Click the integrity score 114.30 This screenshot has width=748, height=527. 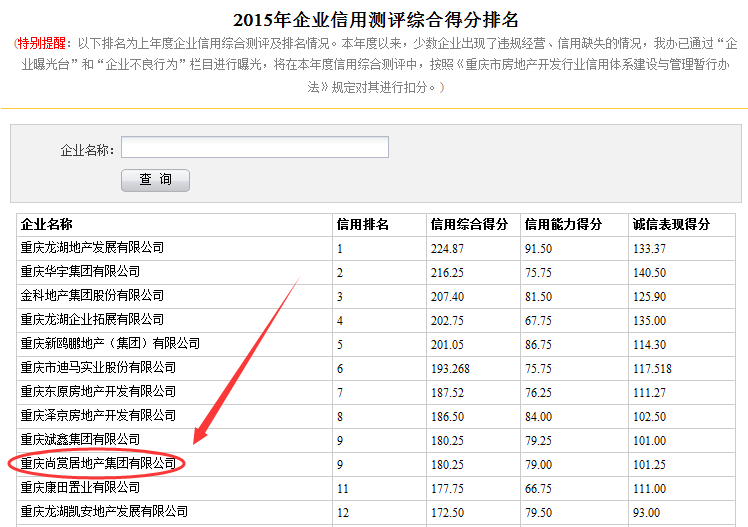(x=649, y=344)
